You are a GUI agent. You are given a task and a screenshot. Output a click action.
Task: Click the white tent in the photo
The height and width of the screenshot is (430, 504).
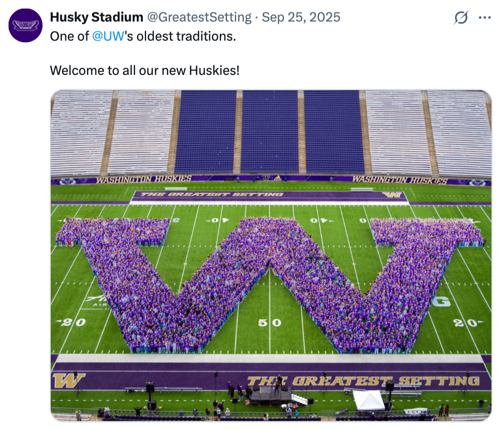(369, 400)
